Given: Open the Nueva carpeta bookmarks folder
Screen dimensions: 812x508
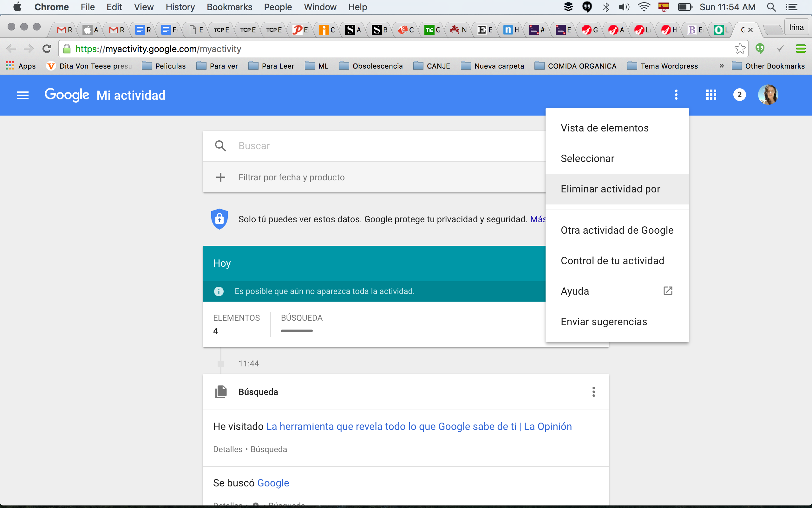Looking at the screenshot, I should click(x=493, y=66).
